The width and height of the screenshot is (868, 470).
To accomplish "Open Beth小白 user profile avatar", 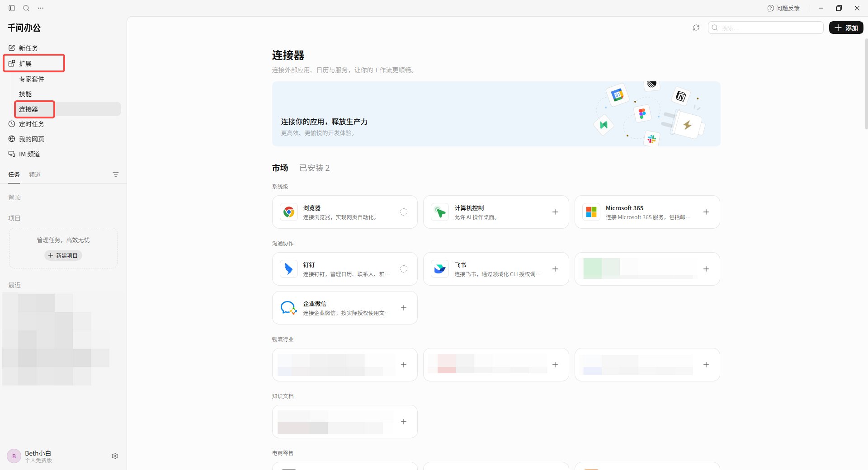I will pos(14,456).
